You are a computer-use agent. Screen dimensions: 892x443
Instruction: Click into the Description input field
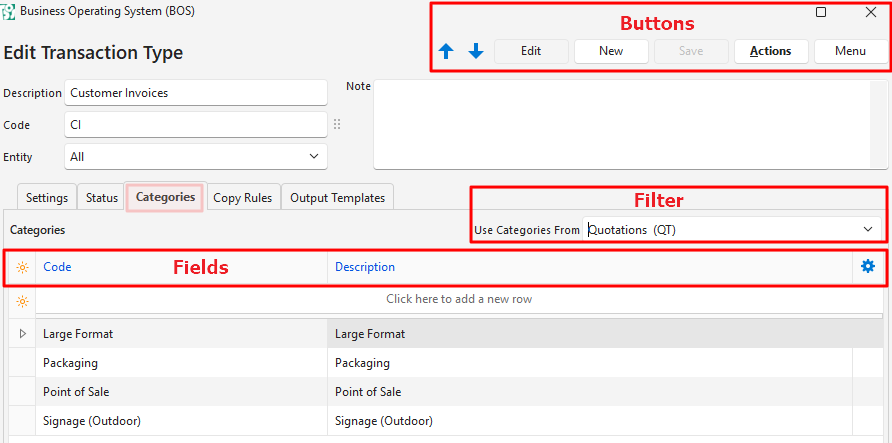tap(195, 93)
